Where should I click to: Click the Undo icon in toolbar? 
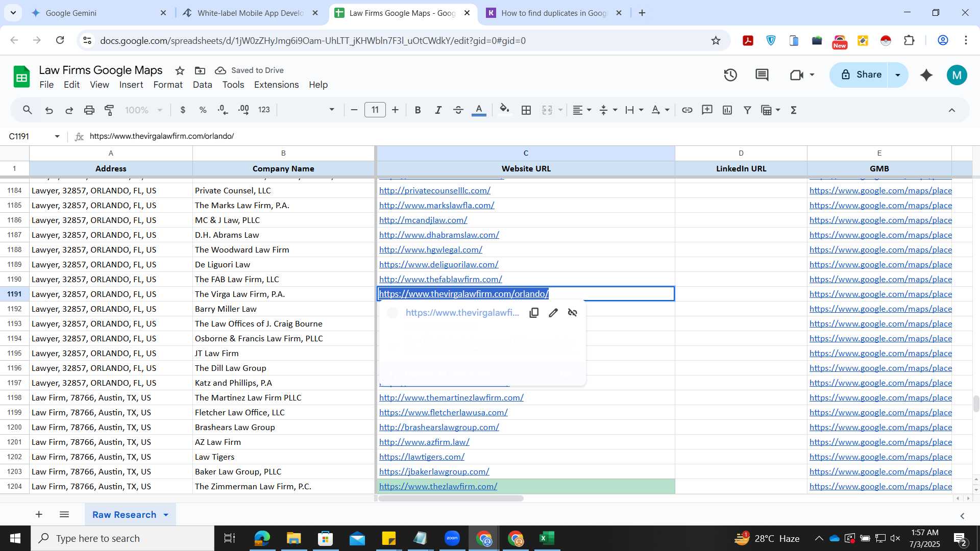[49, 110]
